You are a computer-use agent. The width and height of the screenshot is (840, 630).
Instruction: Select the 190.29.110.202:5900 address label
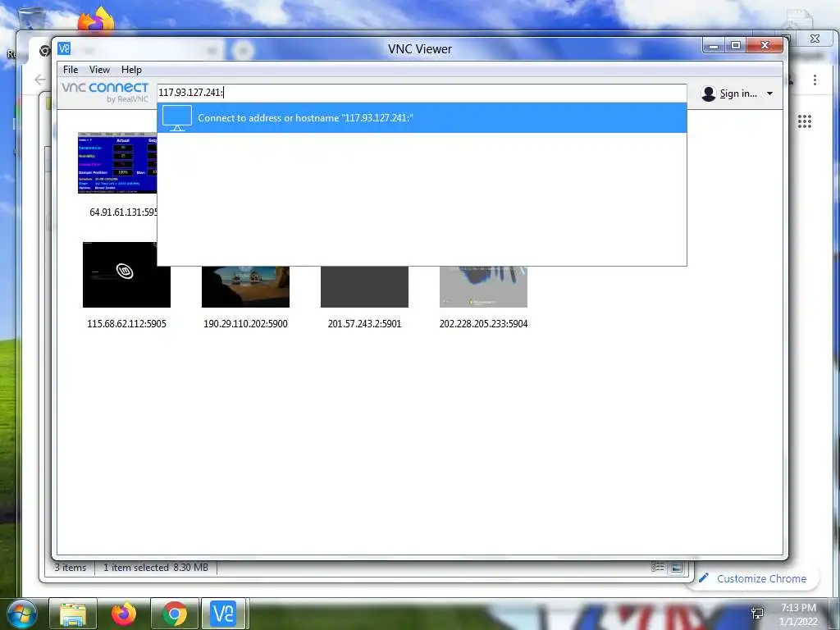point(245,323)
